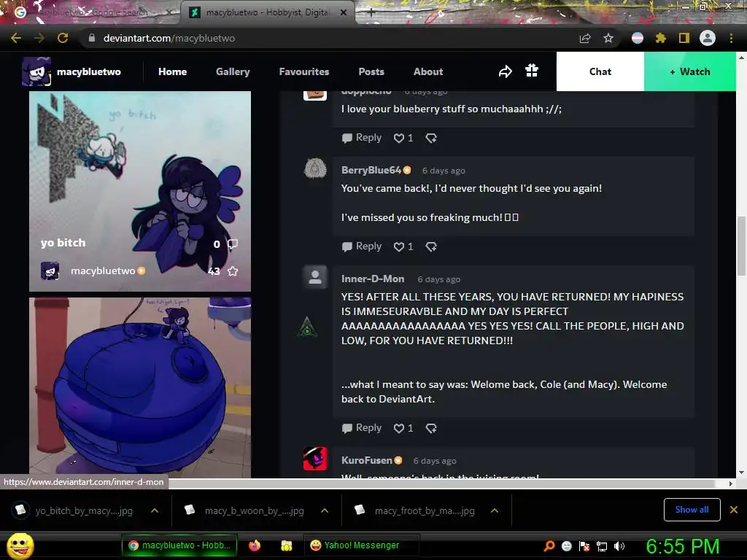Open a new browser tab

[371, 13]
